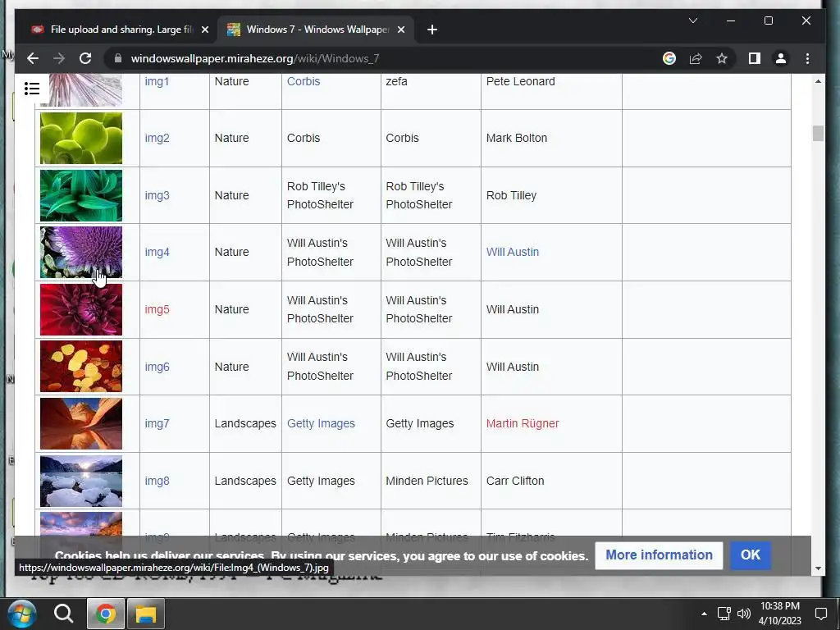Image resolution: width=840 pixels, height=630 pixels.
Task: Open the img6 file link
Action: (157, 367)
